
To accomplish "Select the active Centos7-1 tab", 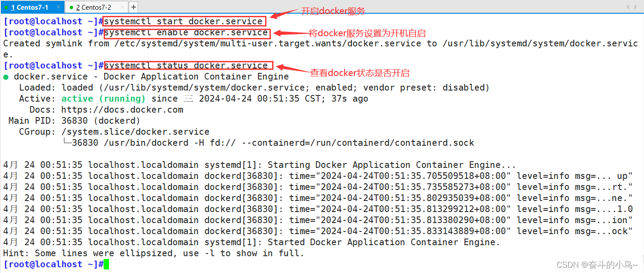I will 30,7.
